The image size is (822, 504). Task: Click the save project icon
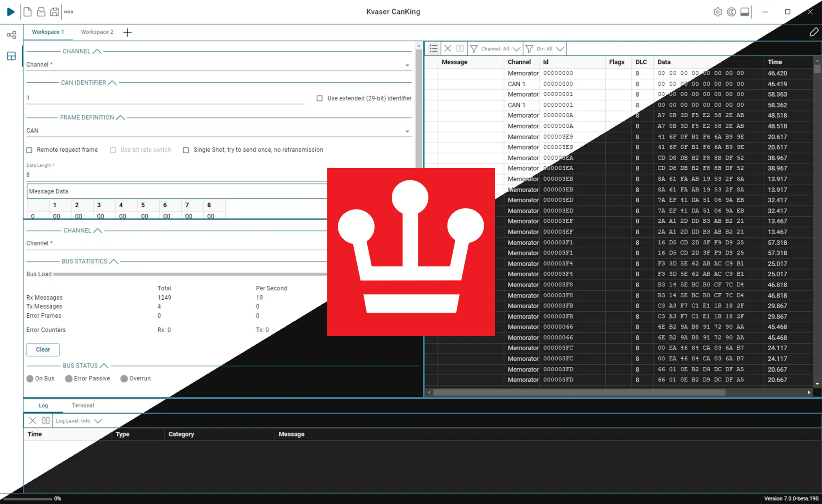pos(55,12)
